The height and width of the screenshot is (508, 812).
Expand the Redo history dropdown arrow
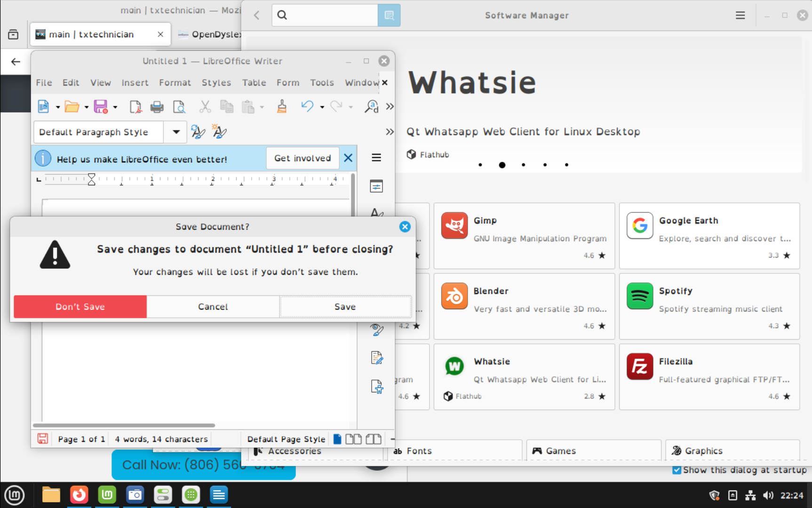pyautogui.click(x=351, y=107)
